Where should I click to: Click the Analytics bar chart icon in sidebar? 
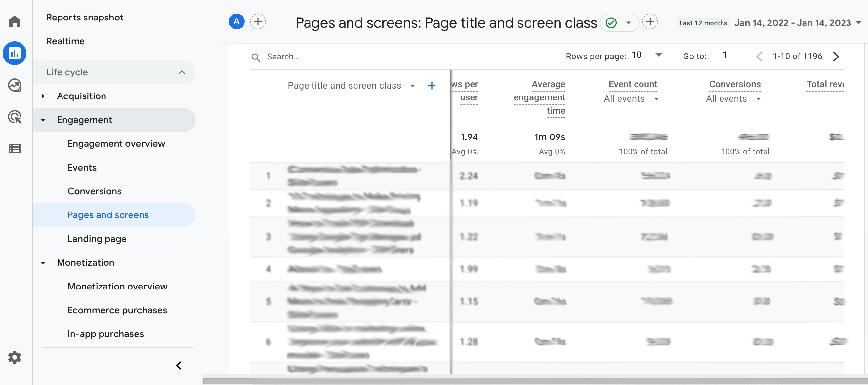(15, 53)
